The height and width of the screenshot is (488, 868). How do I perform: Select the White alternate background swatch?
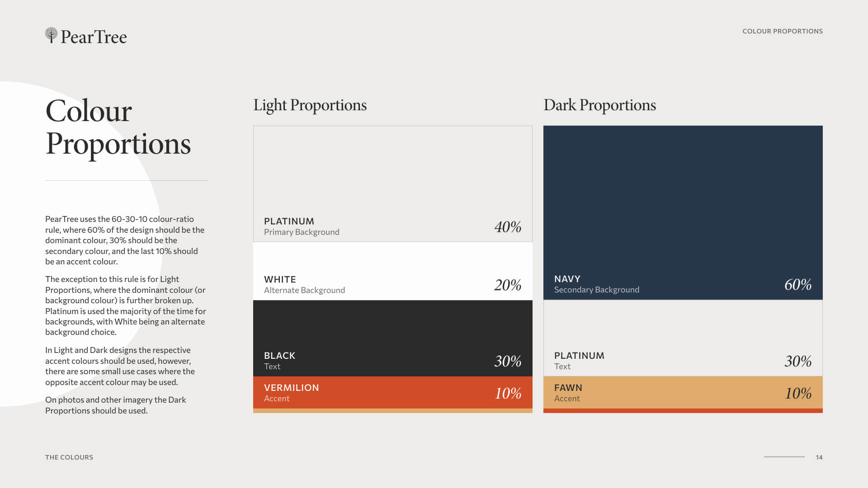pyautogui.click(x=393, y=271)
